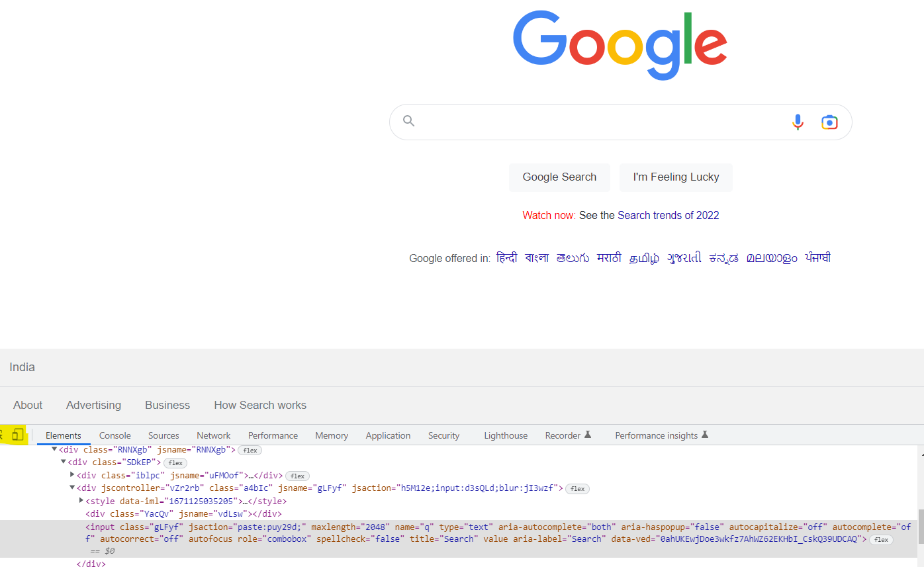Open Google Lens camera image search
Screen dimensions: 924x567
pyautogui.click(x=829, y=122)
